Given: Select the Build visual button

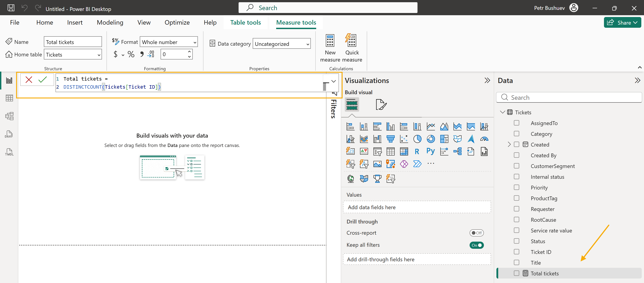Looking at the screenshot, I should 352,104.
